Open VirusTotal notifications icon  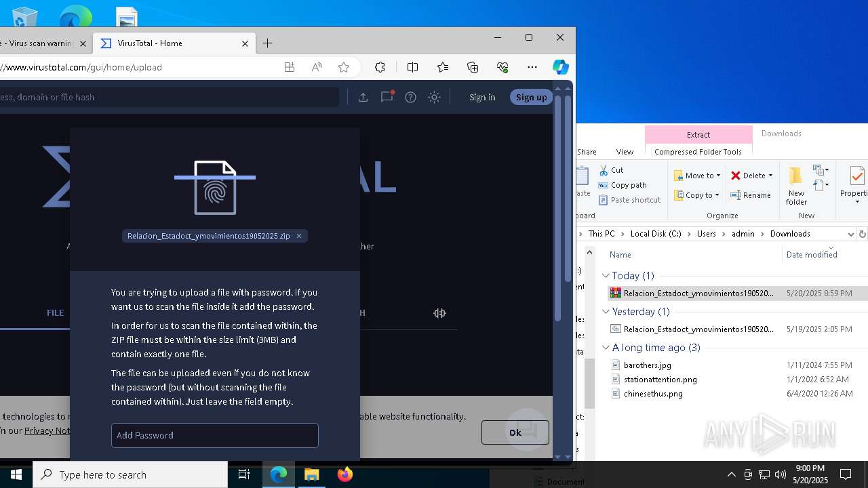click(387, 97)
